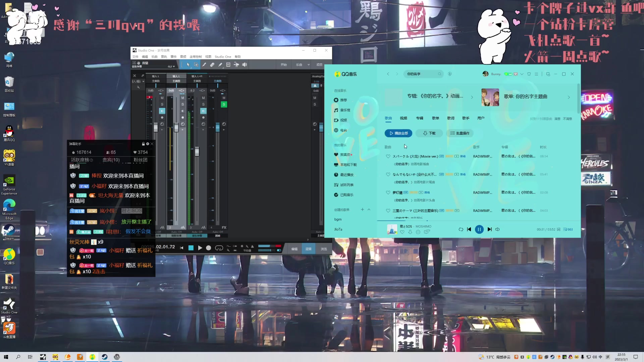Like the current playing song 君とSOS
The width and height of the screenshot is (644, 362).
point(402,232)
